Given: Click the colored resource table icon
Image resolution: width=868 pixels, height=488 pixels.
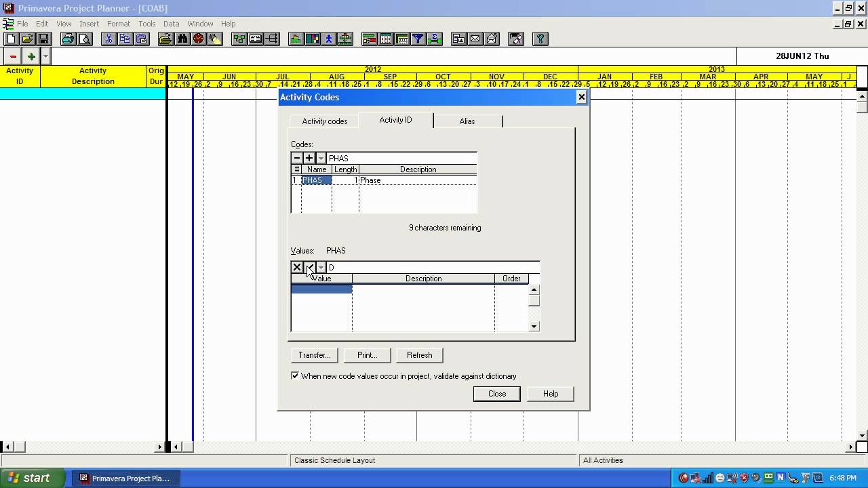Looking at the screenshot, I should [x=313, y=39].
